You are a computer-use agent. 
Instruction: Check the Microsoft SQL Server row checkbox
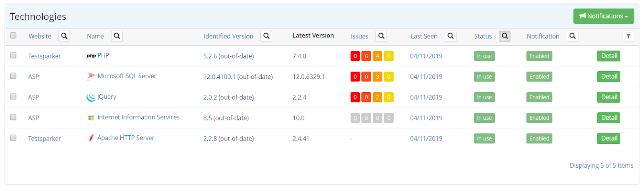[x=13, y=76]
